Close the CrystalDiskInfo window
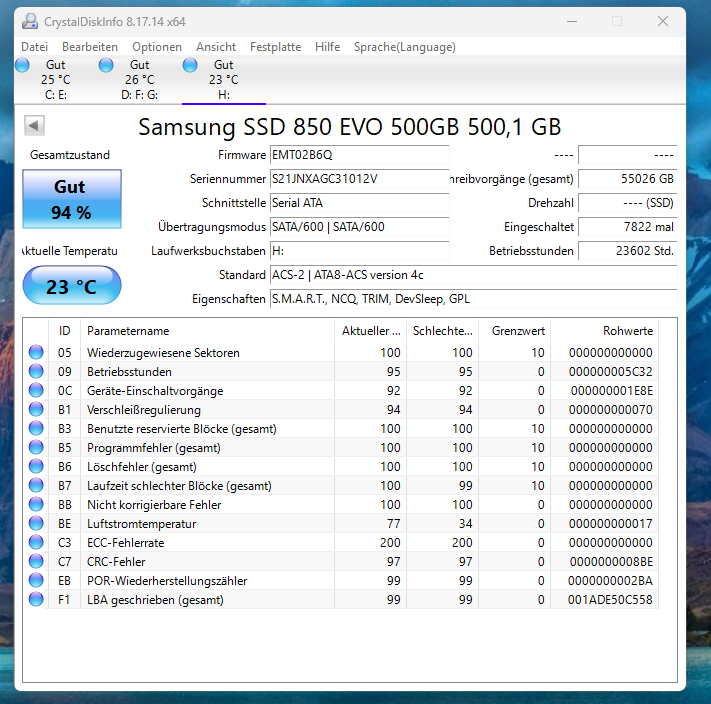The image size is (711, 704). click(x=662, y=21)
